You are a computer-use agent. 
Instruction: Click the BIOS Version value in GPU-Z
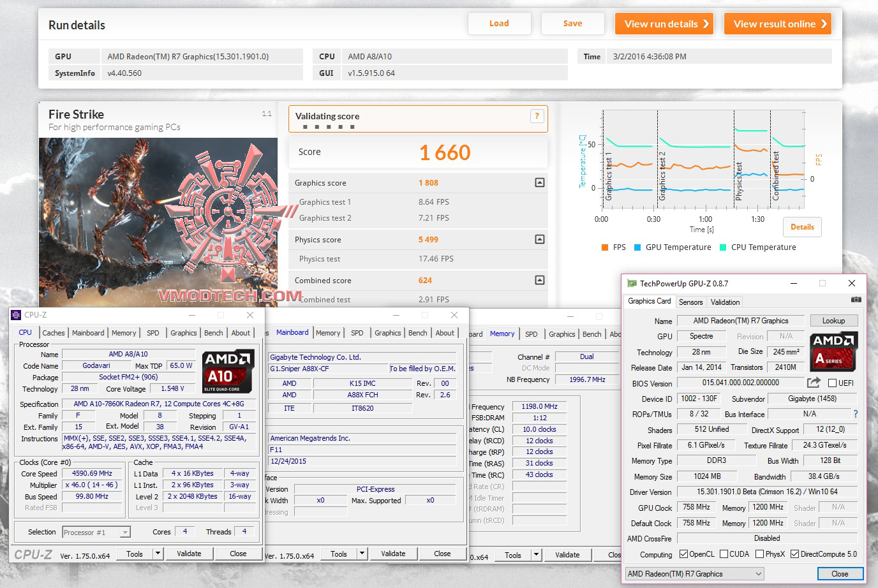[740, 383]
